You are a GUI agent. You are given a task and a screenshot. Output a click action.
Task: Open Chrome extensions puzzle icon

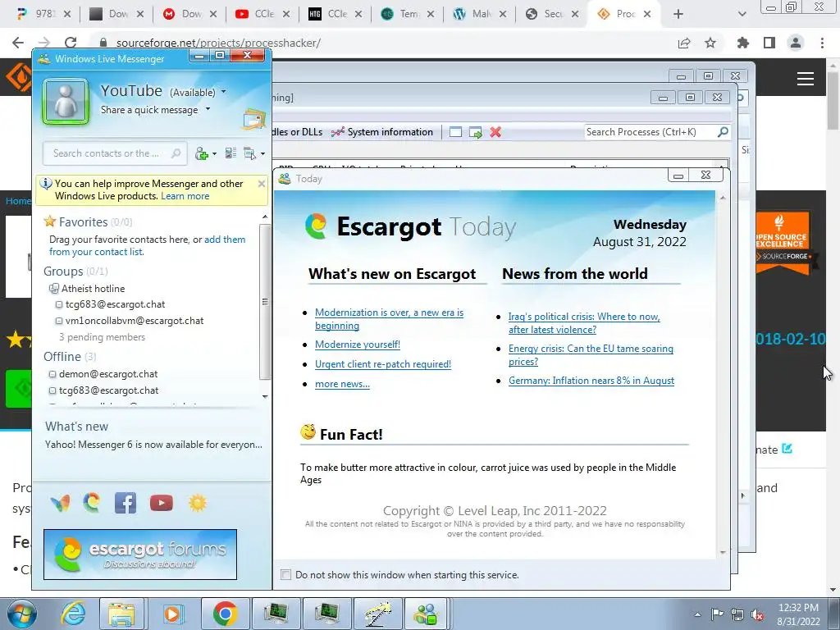pos(742,43)
